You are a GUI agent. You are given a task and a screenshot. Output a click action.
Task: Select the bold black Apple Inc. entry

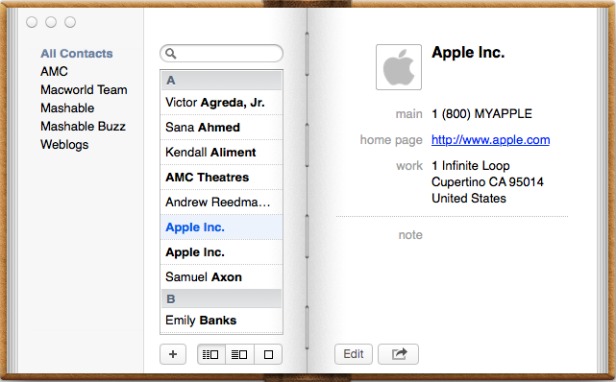(221, 252)
